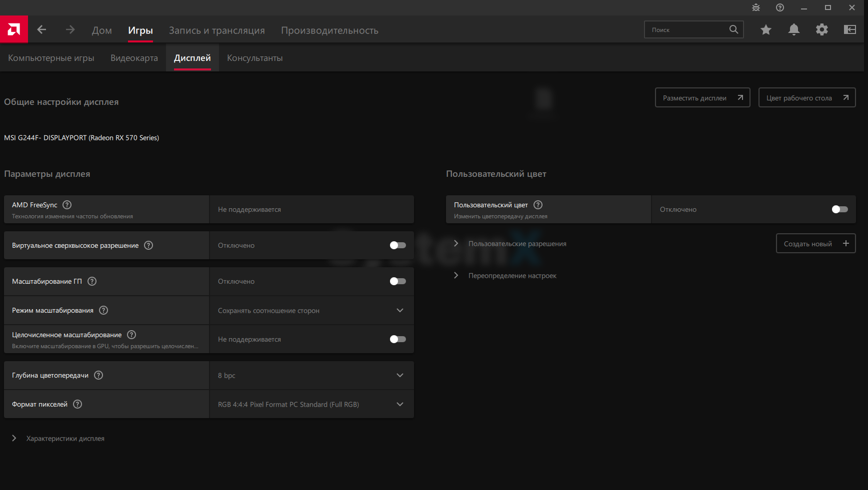The width and height of the screenshot is (868, 490).
Task: Select the Игры tab
Action: (140, 30)
